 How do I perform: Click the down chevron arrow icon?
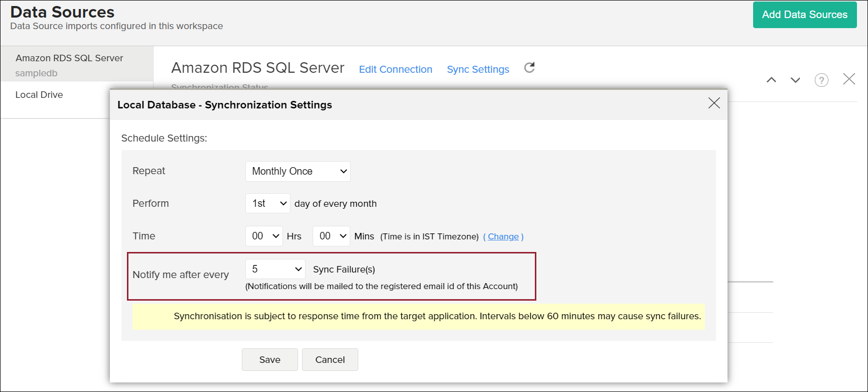pos(795,80)
